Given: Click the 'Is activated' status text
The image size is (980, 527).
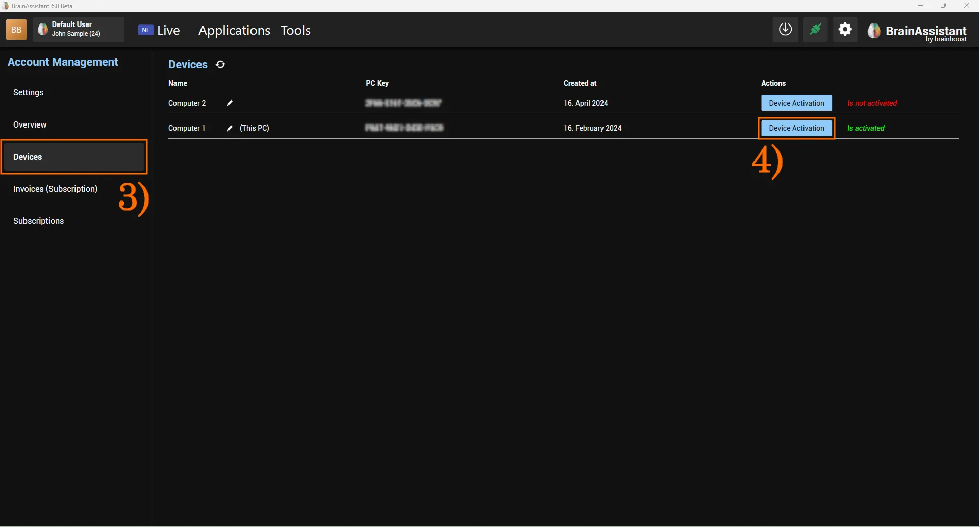Looking at the screenshot, I should (866, 128).
